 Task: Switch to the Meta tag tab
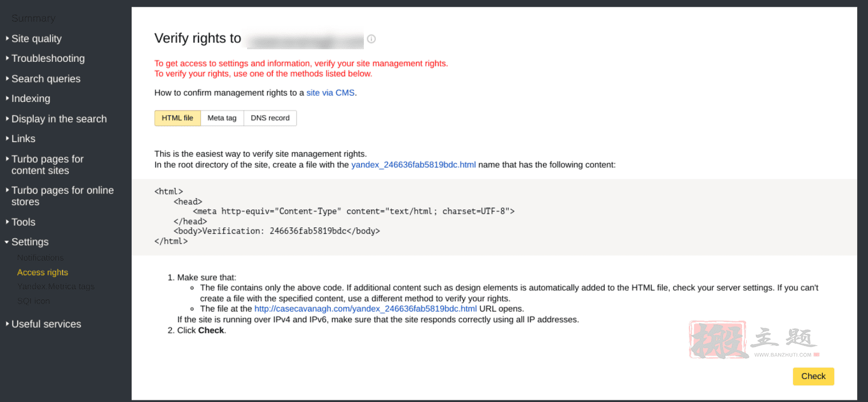(x=222, y=118)
